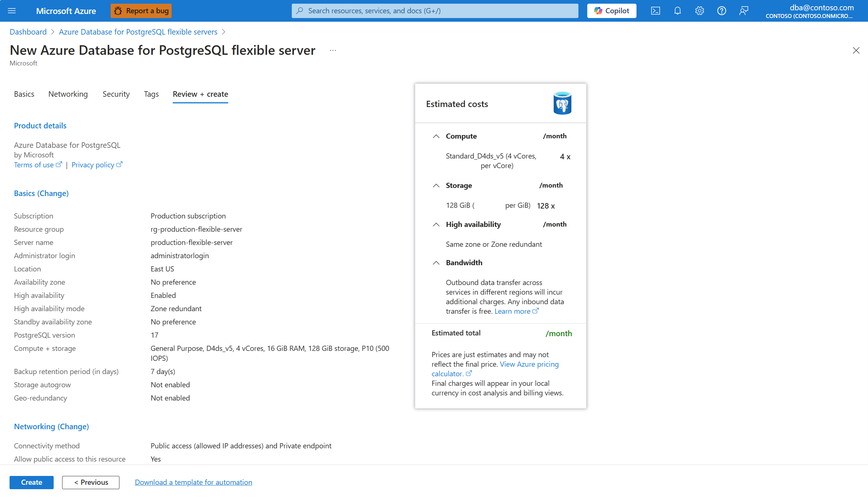Click the Create button
Screen dimensions: 868x498
pos(31,482)
